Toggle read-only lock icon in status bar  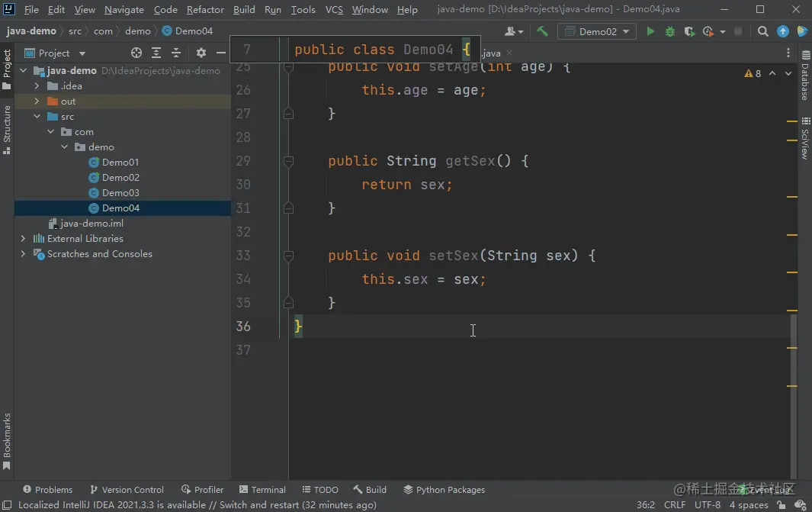coord(782,504)
